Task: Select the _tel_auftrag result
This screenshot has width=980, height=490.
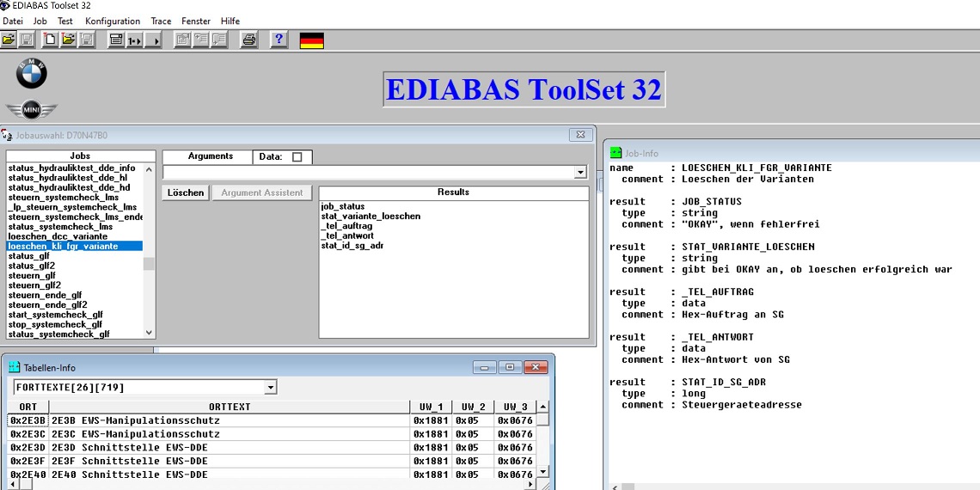Action: [x=347, y=226]
